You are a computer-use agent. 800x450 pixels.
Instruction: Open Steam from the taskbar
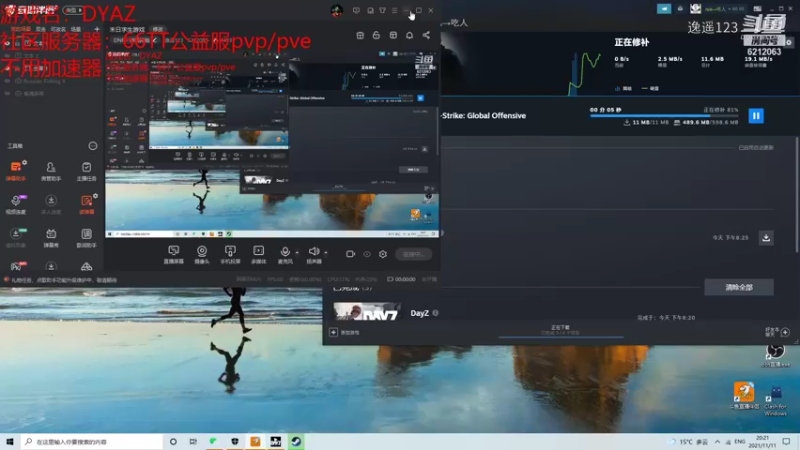pos(296,441)
